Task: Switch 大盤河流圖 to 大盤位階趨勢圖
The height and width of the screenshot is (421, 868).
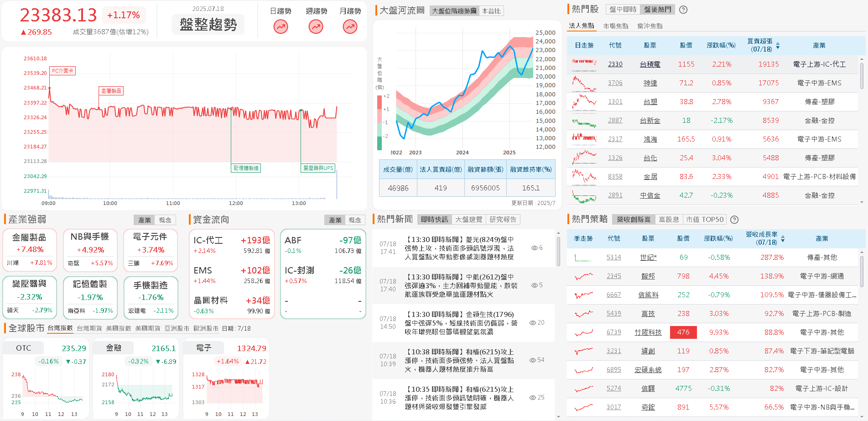Action: click(454, 11)
